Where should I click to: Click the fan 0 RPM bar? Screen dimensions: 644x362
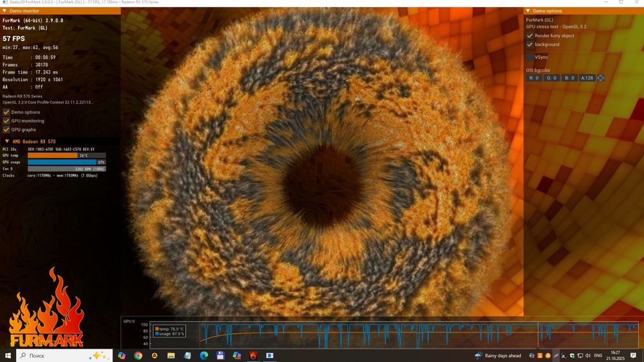point(67,169)
